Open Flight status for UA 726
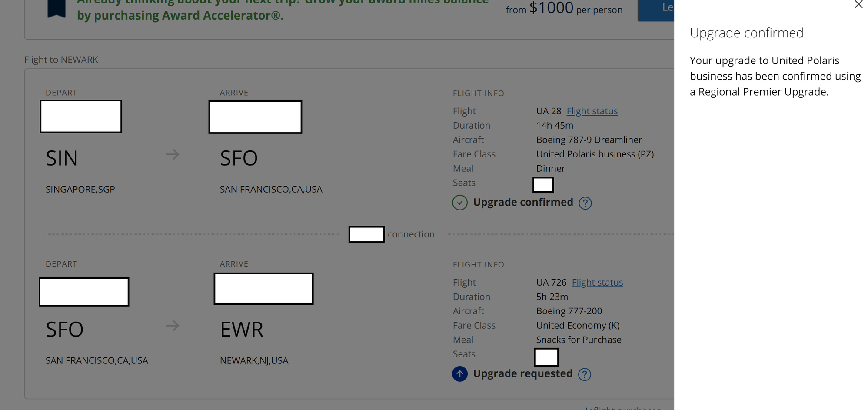The image size is (868, 410). (597, 283)
